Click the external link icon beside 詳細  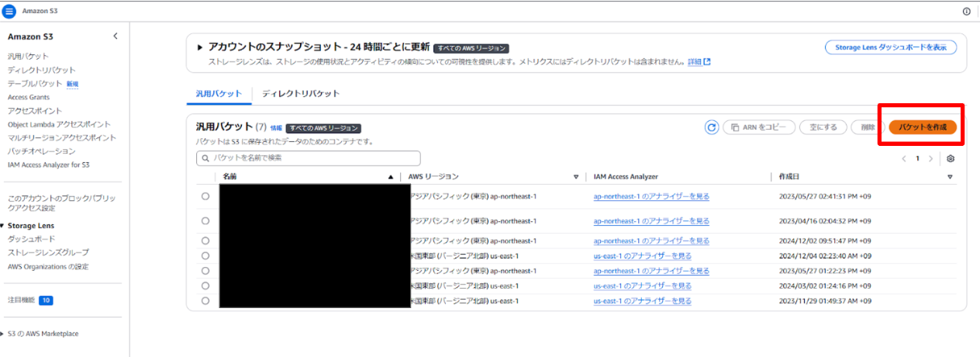point(706,62)
